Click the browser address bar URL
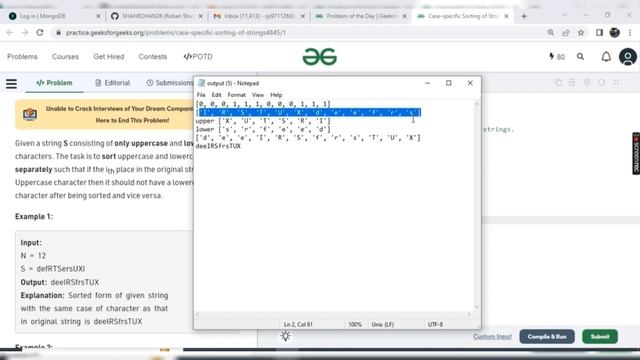Viewport: 640px width, 360px height. (176, 32)
